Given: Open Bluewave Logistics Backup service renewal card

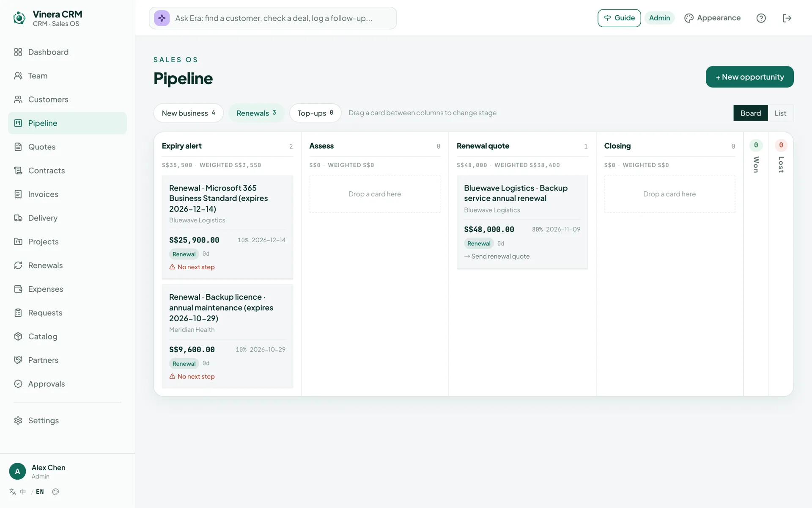Looking at the screenshot, I should click(522, 222).
